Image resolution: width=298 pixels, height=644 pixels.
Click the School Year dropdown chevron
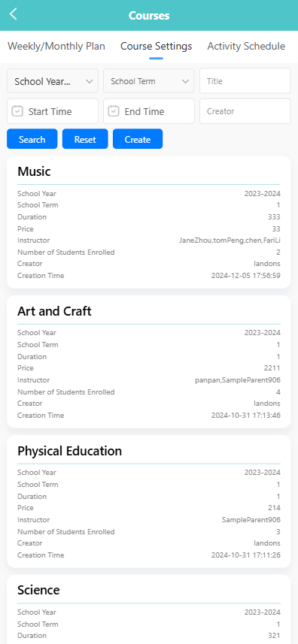(x=90, y=81)
